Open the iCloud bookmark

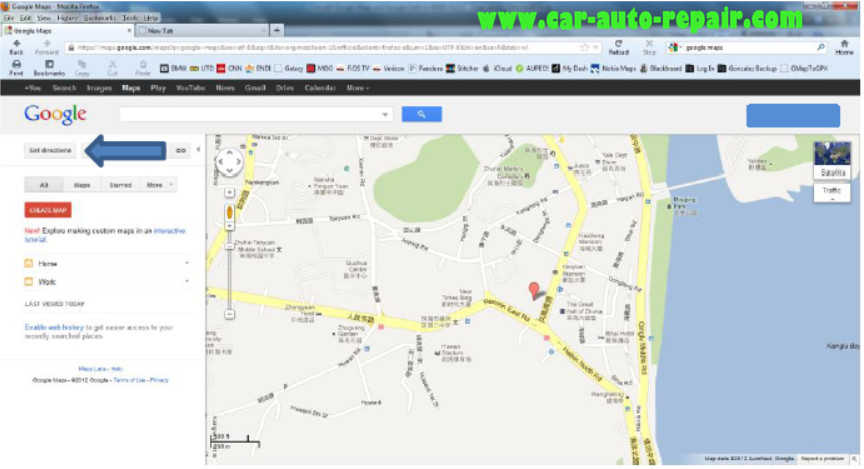[498, 68]
